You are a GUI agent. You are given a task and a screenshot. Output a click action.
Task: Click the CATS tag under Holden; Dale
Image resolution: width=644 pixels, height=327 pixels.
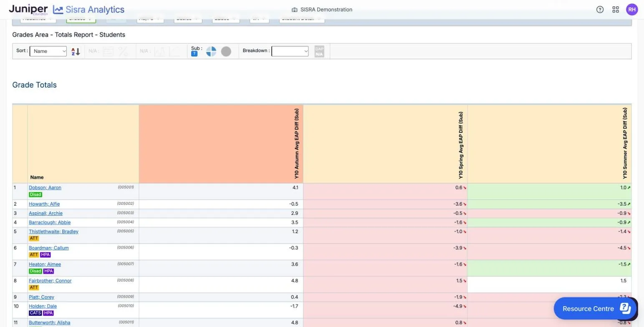click(x=35, y=313)
